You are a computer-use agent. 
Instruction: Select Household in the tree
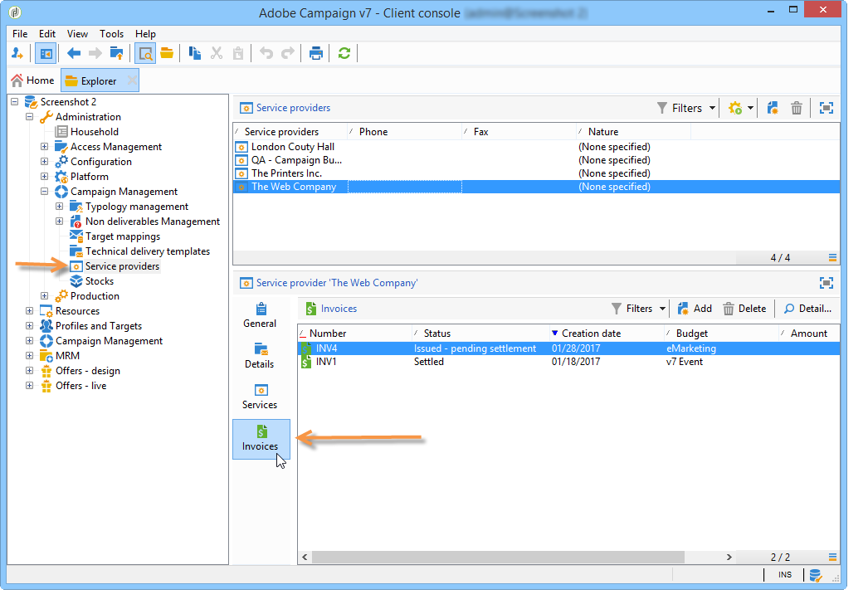94,132
